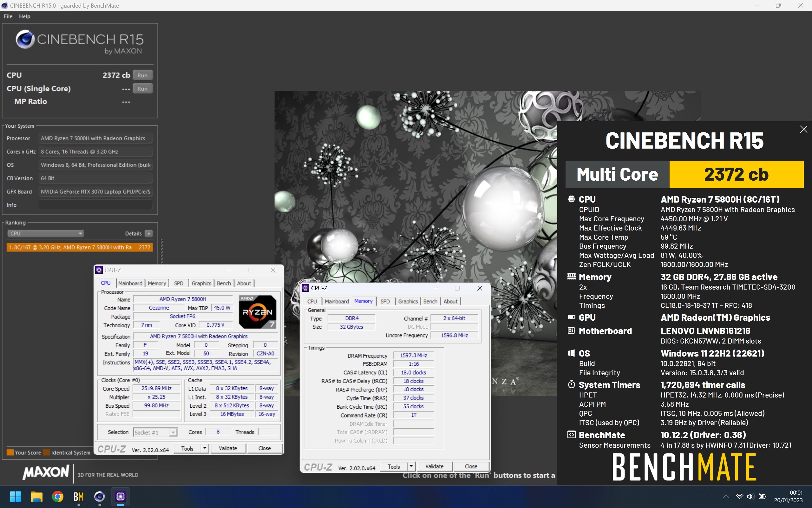
Task: Click System Timers clock icon
Action: click(571, 384)
